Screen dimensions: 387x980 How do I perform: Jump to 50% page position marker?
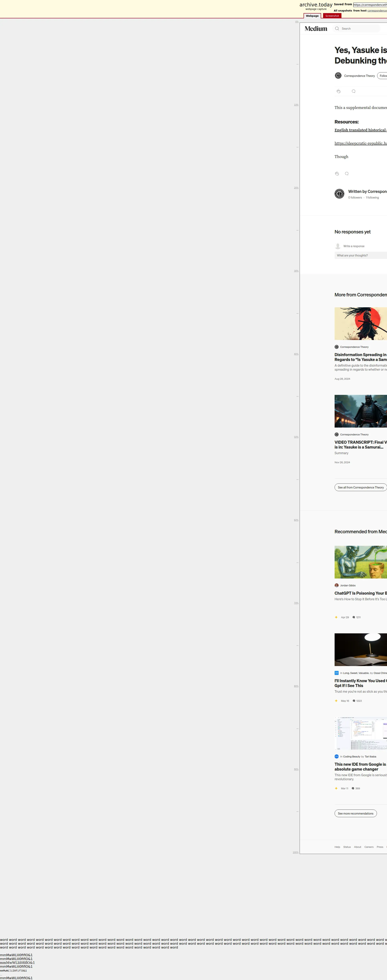(x=296, y=437)
